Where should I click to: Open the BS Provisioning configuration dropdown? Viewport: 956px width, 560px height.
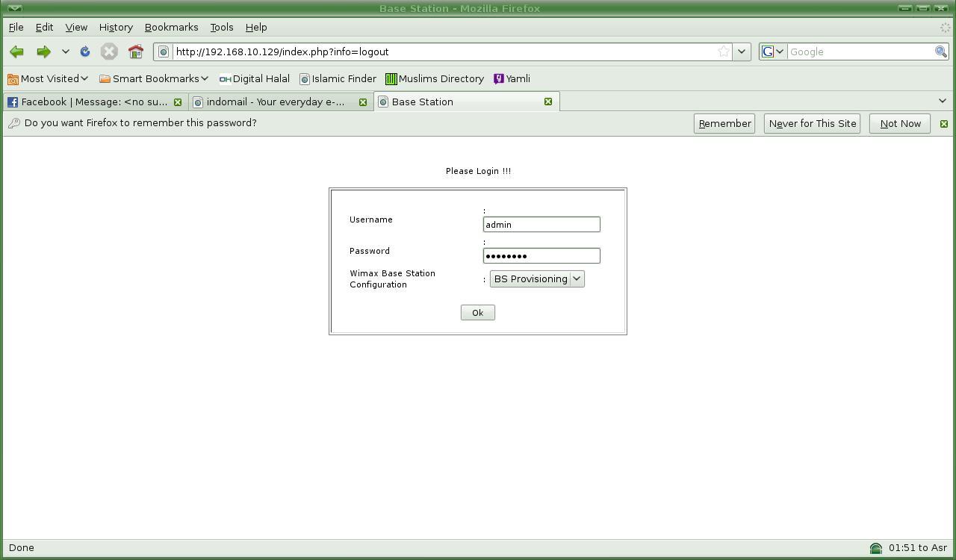[x=537, y=279]
